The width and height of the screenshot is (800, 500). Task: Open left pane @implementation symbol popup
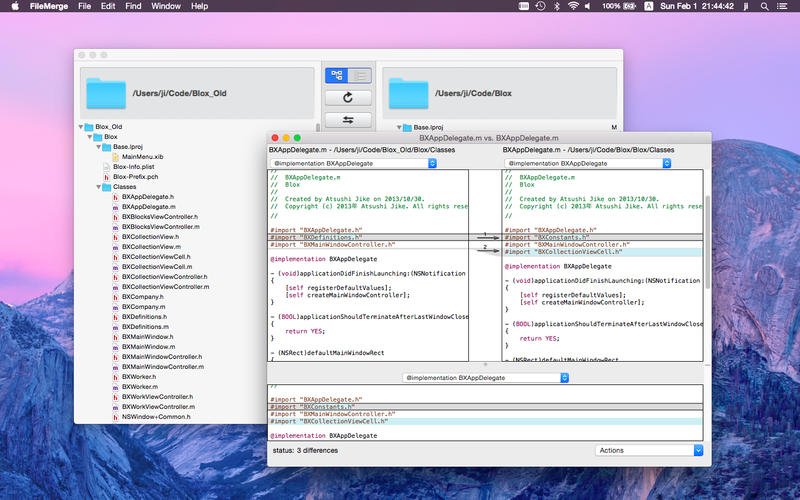pyautogui.click(x=353, y=163)
